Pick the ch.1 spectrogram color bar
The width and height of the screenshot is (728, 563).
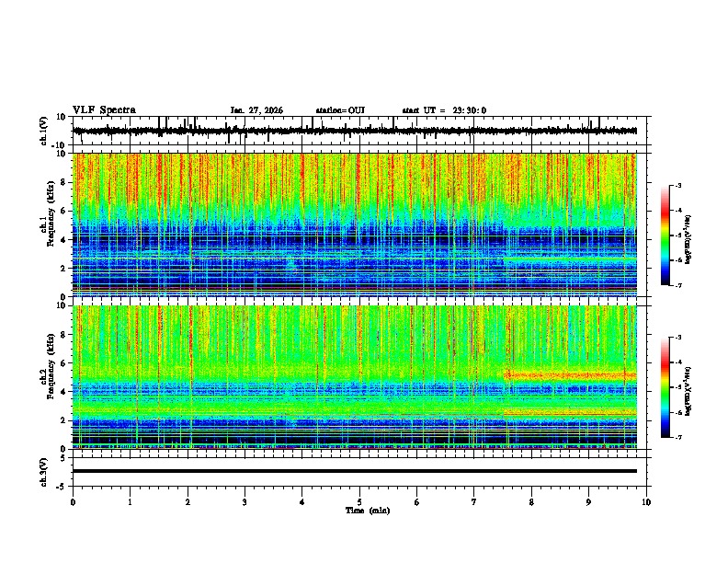point(665,236)
